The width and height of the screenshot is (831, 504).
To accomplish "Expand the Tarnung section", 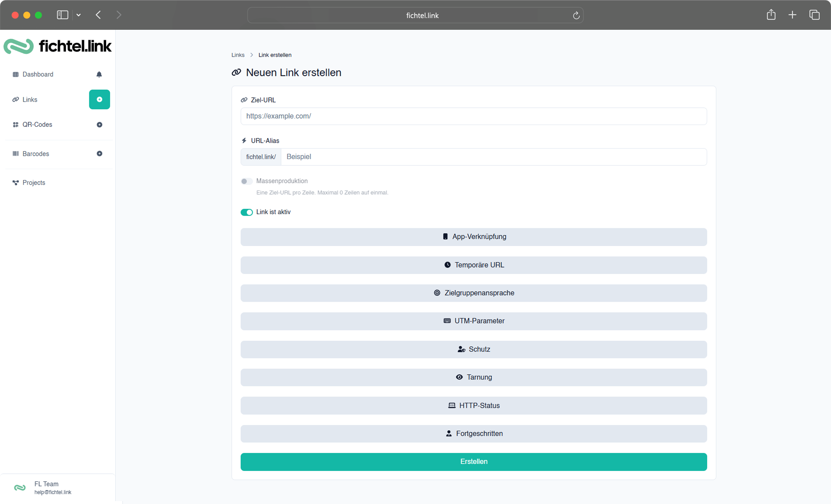I will click(473, 377).
